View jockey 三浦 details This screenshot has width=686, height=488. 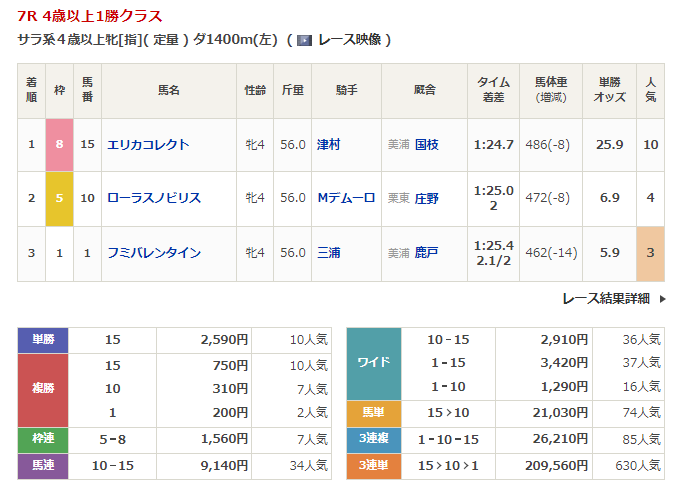328,253
